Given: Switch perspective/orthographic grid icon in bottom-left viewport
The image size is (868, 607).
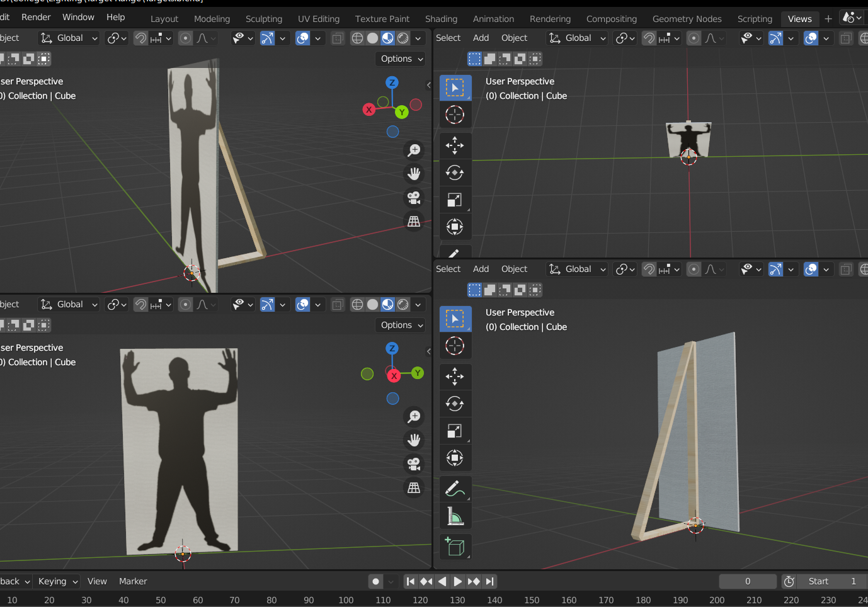Looking at the screenshot, I should pos(414,488).
